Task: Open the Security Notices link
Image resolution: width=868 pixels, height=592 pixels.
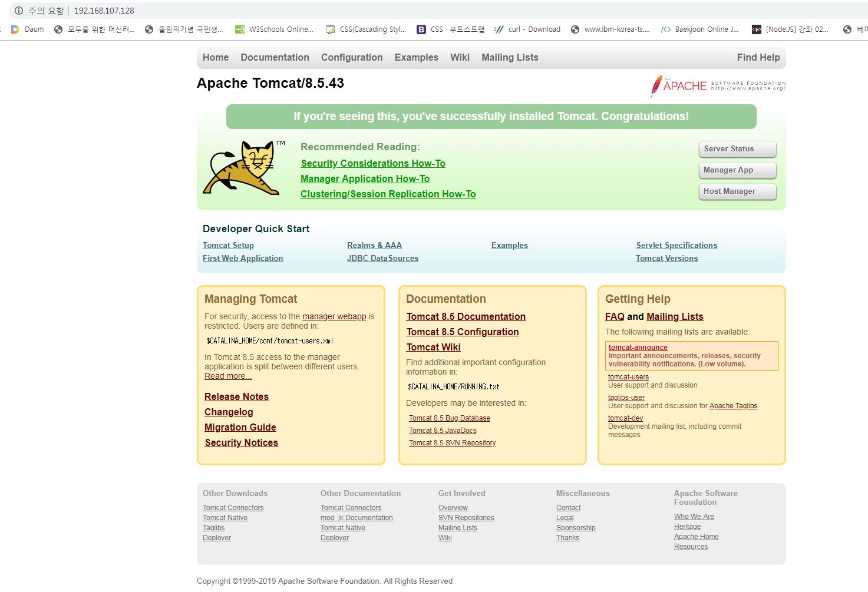Action: point(241,443)
